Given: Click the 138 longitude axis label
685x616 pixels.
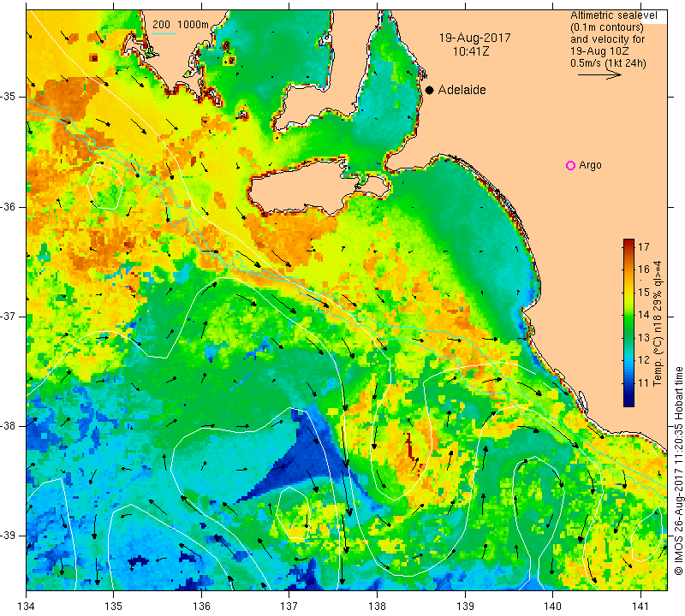Looking at the screenshot, I should [377, 606].
